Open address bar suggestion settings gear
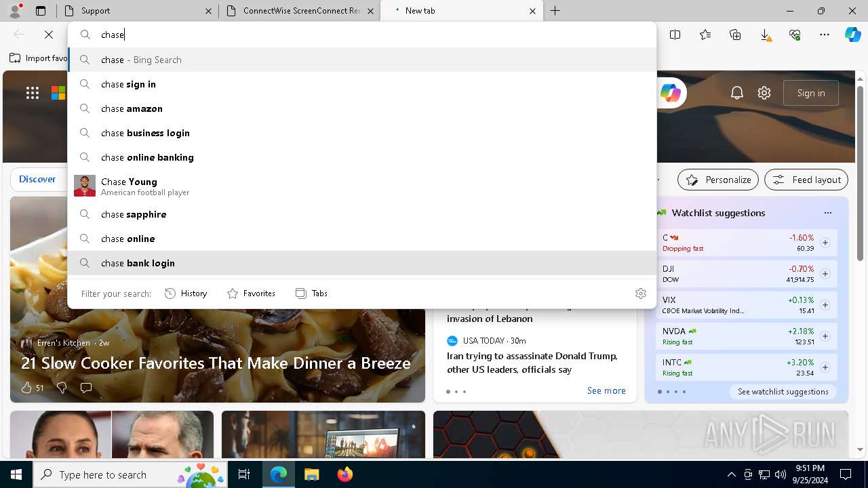 pos(641,293)
